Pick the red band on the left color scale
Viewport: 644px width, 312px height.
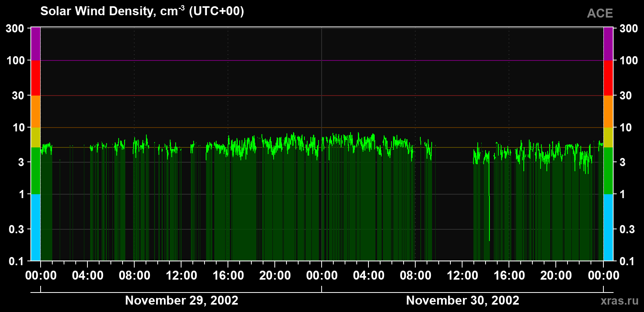pyautogui.click(x=36, y=78)
